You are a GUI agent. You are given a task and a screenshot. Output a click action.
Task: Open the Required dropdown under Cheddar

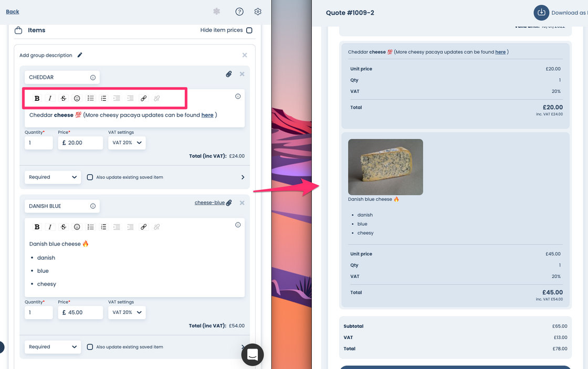click(x=52, y=177)
